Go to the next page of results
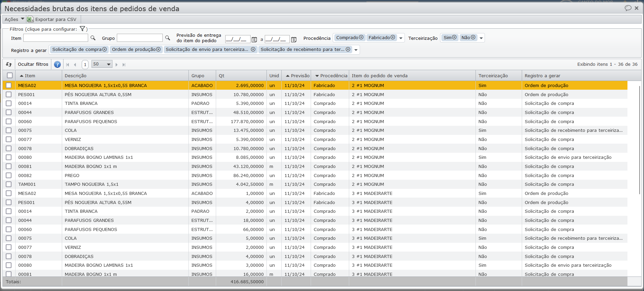This screenshot has width=644, height=291. 117,65
